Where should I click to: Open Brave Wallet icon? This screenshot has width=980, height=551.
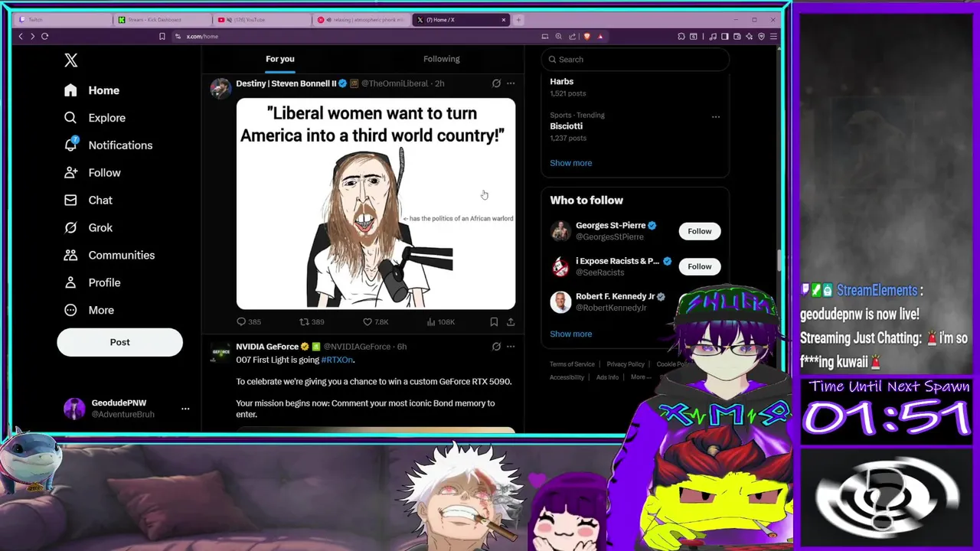point(737,36)
